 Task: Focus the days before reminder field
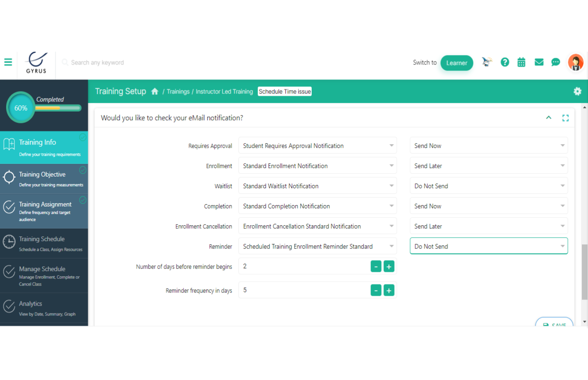[x=304, y=266]
